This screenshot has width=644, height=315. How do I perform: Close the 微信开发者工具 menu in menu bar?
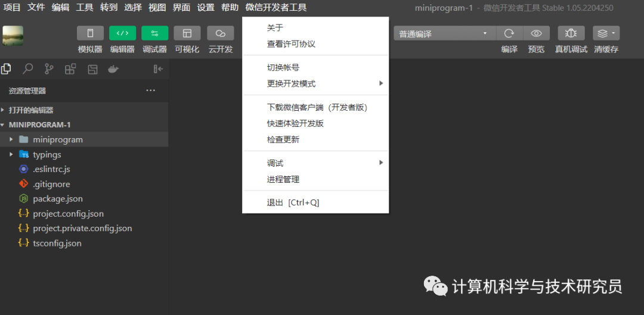click(x=276, y=7)
